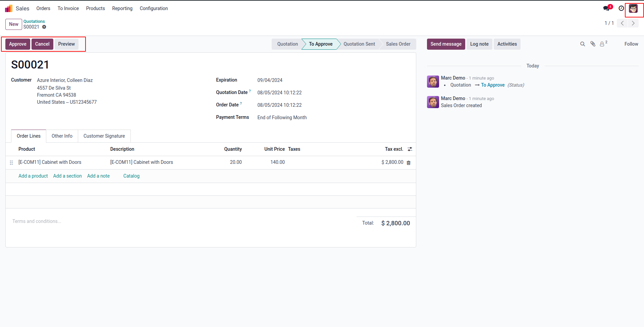Go to previous record arrow

622,23
